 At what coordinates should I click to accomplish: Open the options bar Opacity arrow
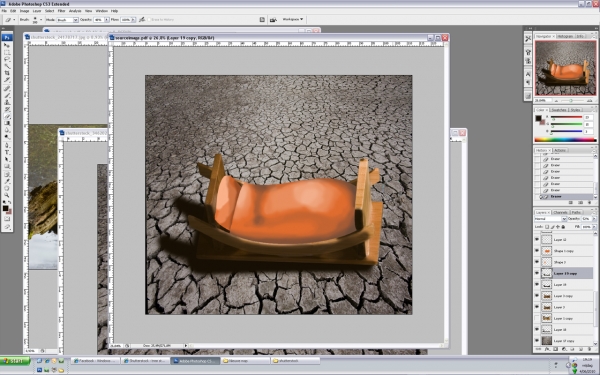(106, 20)
